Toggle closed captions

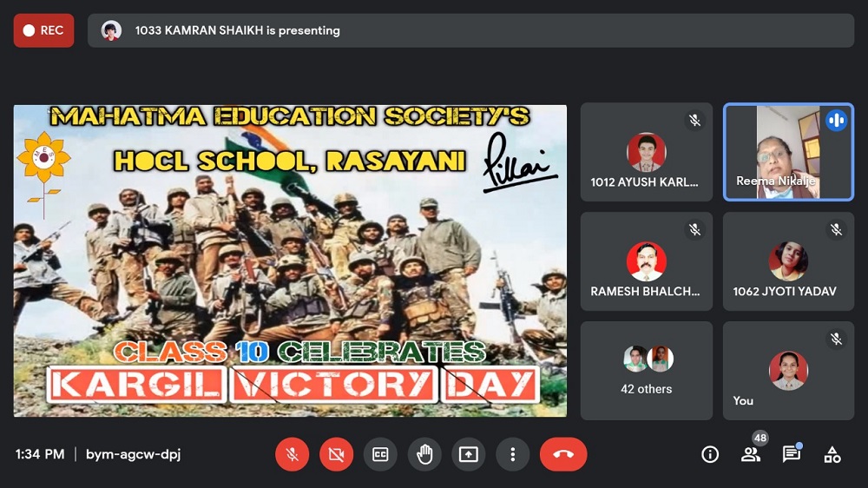pyautogui.click(x=380, y=454)
